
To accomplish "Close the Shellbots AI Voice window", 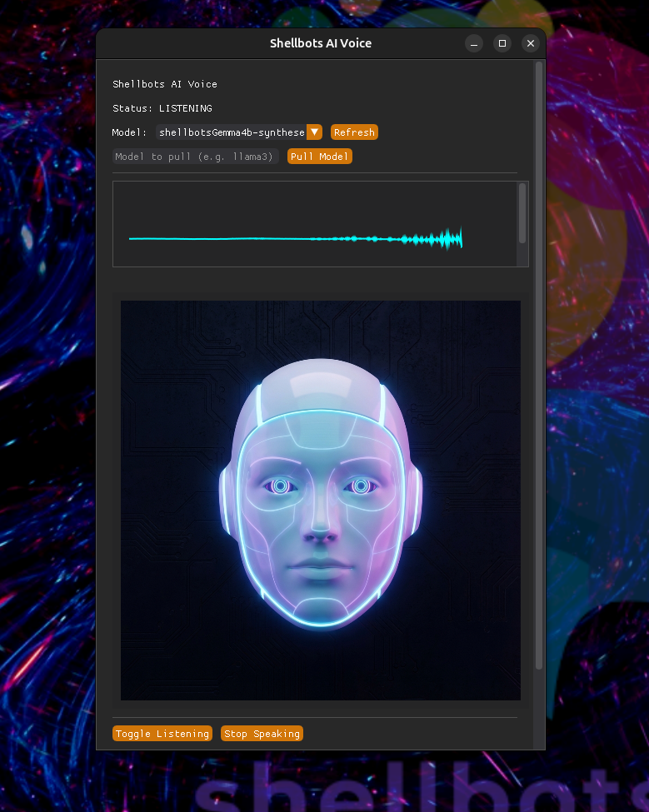I will pos(530,43).
